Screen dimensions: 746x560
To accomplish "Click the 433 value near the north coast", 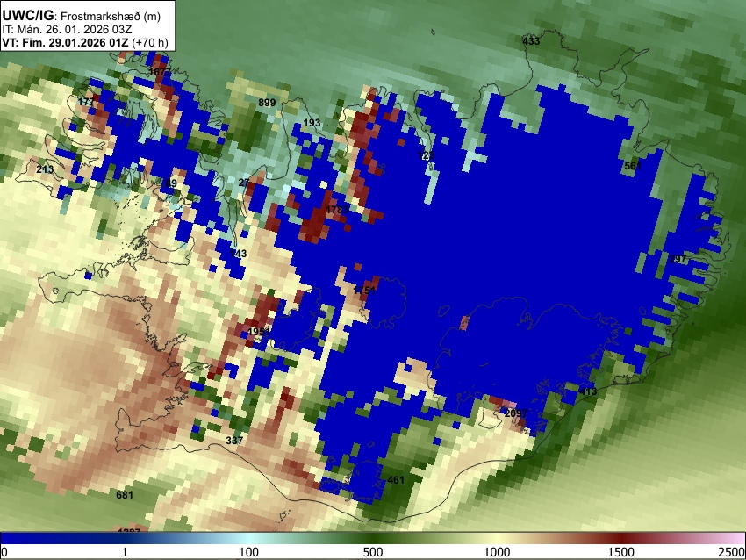I will 531,41.
